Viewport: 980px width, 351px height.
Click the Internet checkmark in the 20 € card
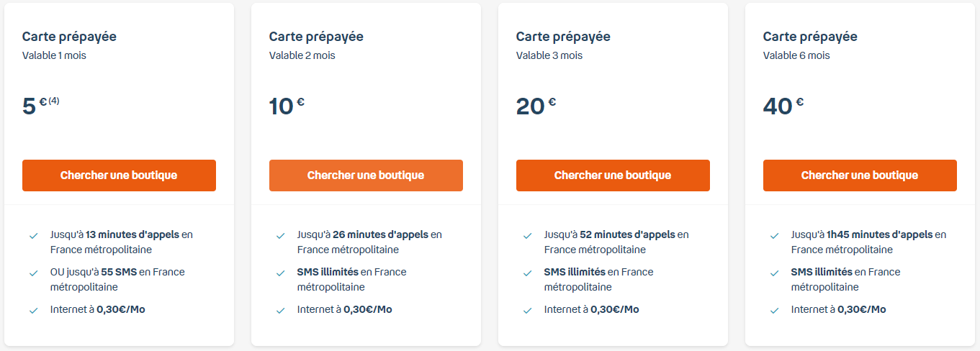(527, 310)
